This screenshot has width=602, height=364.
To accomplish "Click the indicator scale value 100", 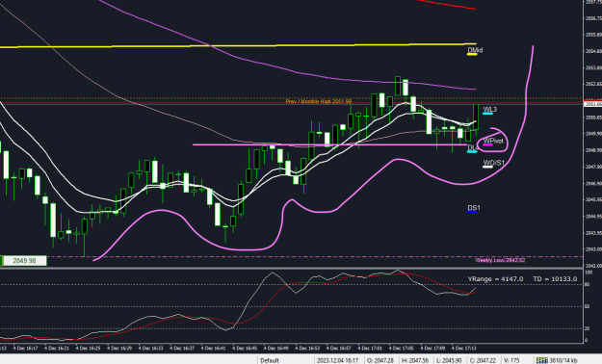I will click(589, 273).
